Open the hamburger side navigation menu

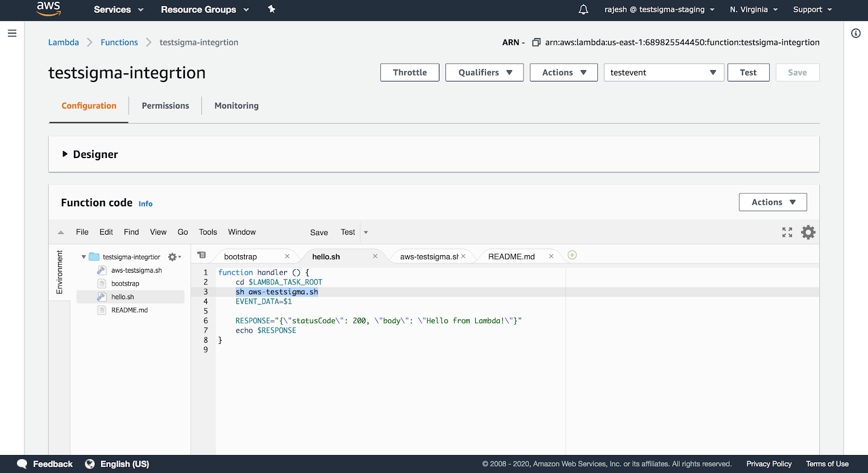point(12,33)
